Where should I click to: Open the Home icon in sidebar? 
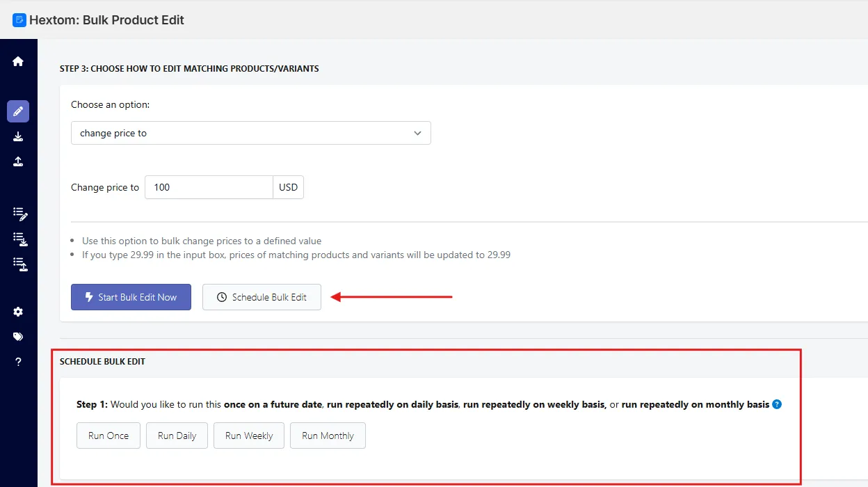[x=18, y=61]
